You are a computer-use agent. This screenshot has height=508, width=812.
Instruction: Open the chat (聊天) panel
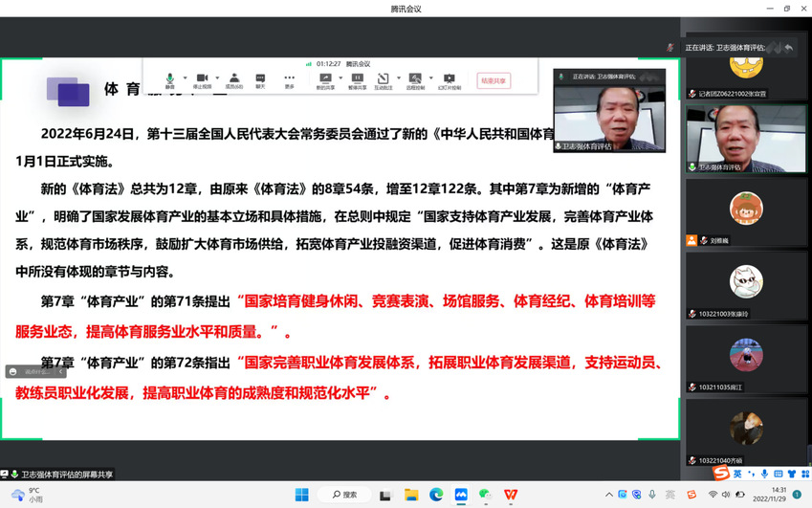click(x=260, y=79)
